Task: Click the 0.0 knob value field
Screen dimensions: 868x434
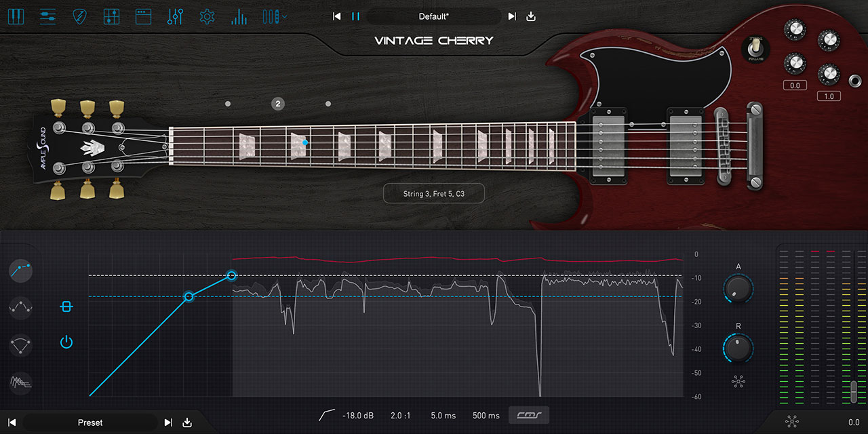Action: point(794,85)
